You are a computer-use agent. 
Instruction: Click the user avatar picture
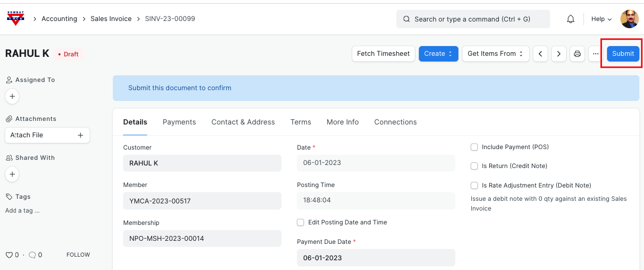[629, 19]
